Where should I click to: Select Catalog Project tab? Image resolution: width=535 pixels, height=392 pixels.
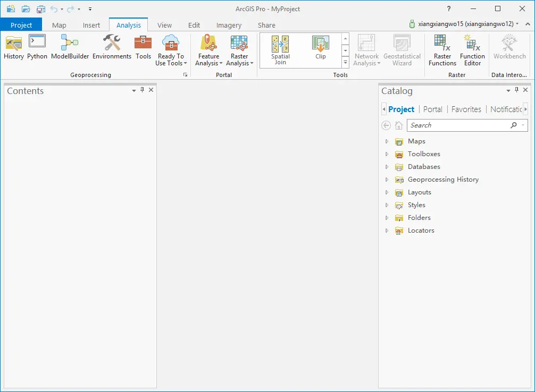click(401, 109)
